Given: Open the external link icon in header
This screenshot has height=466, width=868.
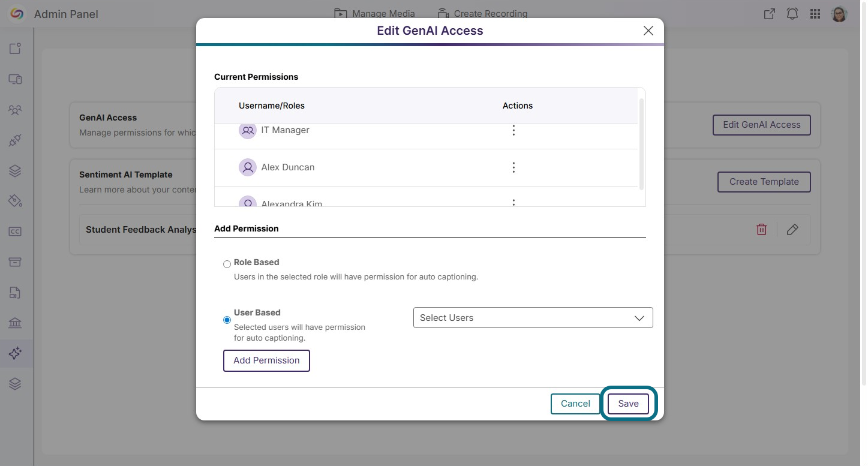Looking at the screenshot, I should pos(769,14).
